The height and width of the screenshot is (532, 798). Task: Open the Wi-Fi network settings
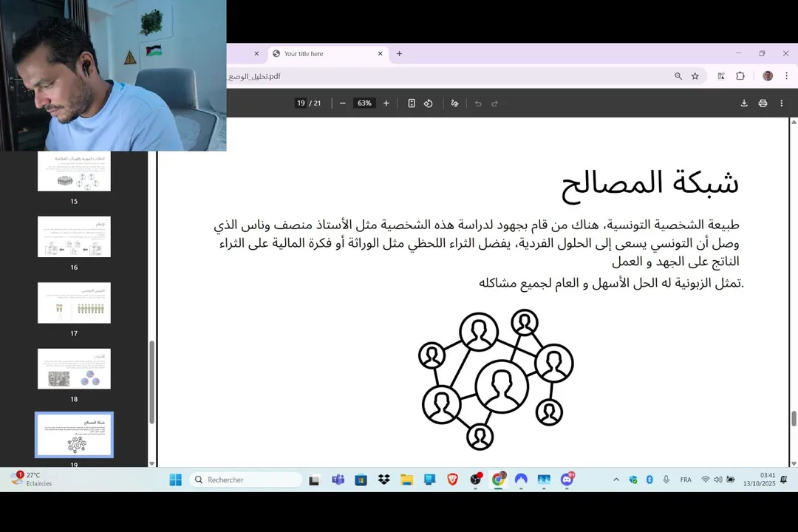(706, 480)
